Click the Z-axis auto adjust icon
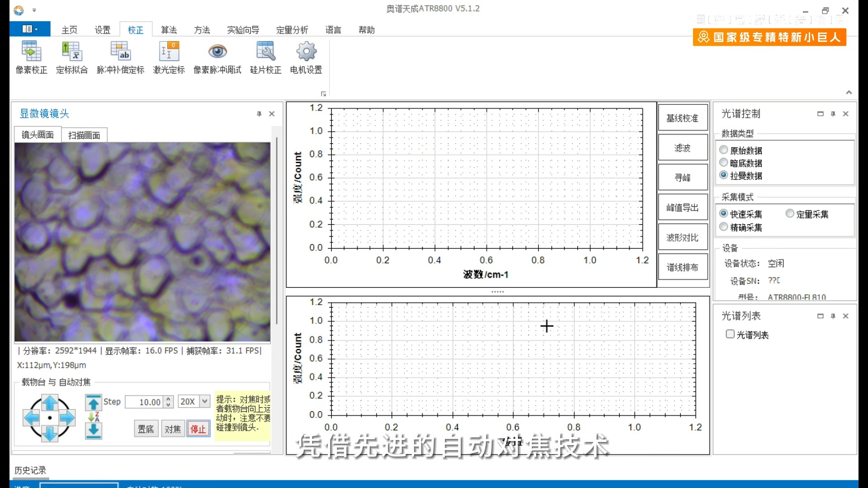The image size is (868, 488). [x=94, y=417]
